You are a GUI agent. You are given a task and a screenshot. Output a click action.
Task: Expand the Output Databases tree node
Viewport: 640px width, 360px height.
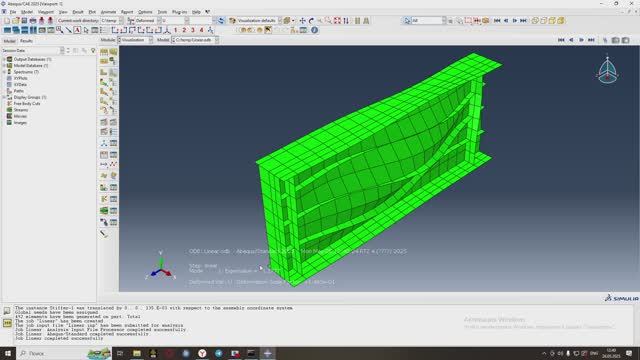(4, 59)
